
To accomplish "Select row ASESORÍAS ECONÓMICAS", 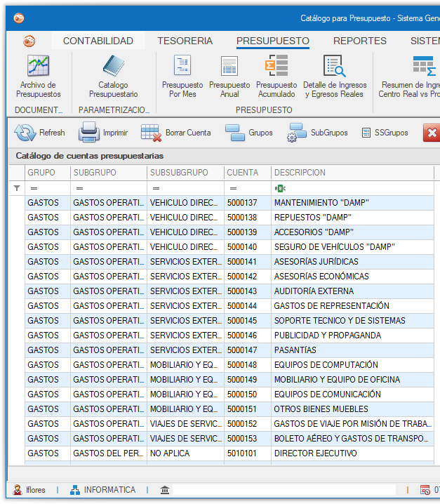I will 229,277.
